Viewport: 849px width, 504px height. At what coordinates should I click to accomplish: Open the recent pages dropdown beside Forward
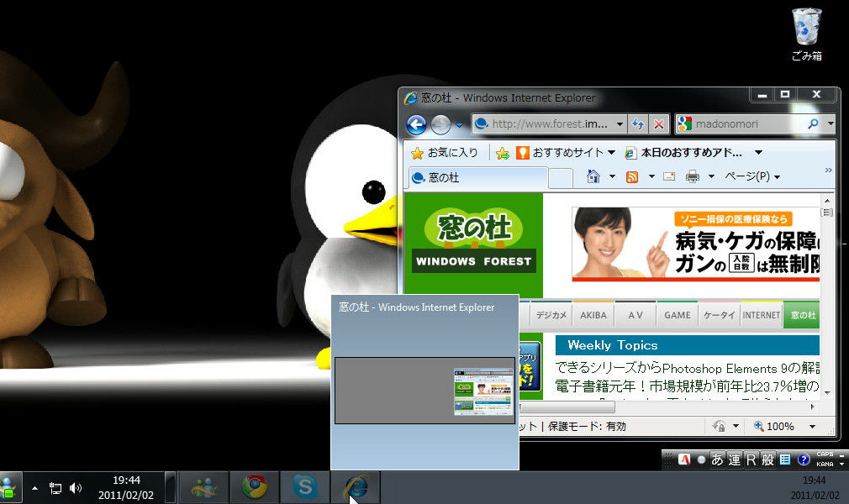(459, 125)
